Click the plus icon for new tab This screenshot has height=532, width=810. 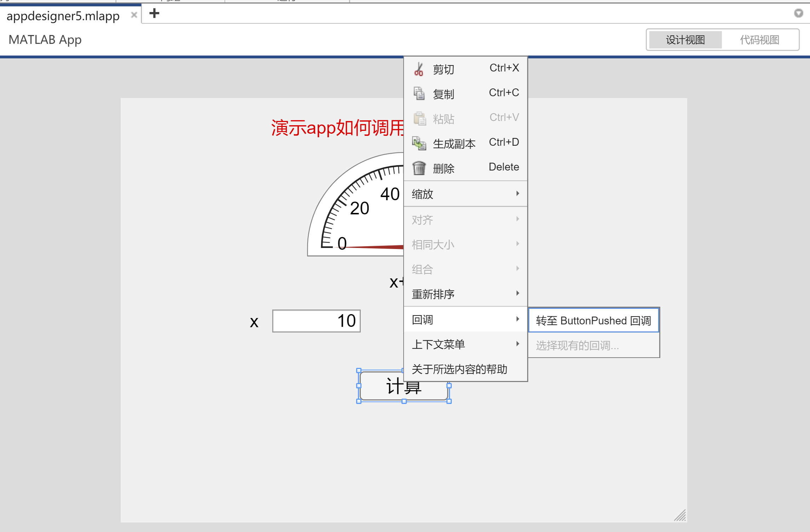[154, 13]
